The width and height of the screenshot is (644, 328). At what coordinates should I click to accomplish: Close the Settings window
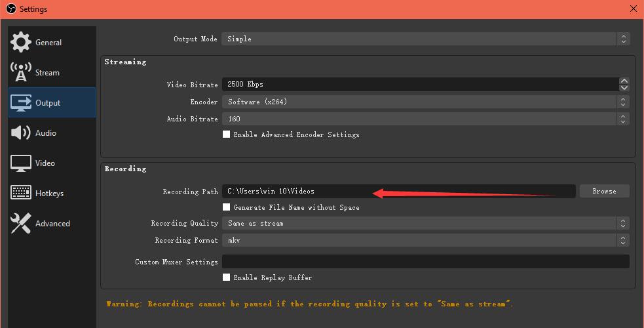[634, 9]
